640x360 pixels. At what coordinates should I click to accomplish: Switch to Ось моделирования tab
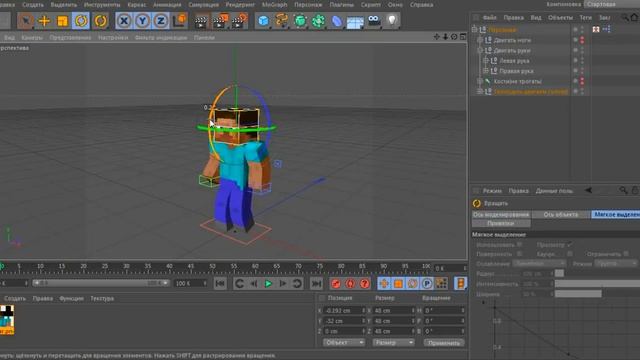pos(501,214)
